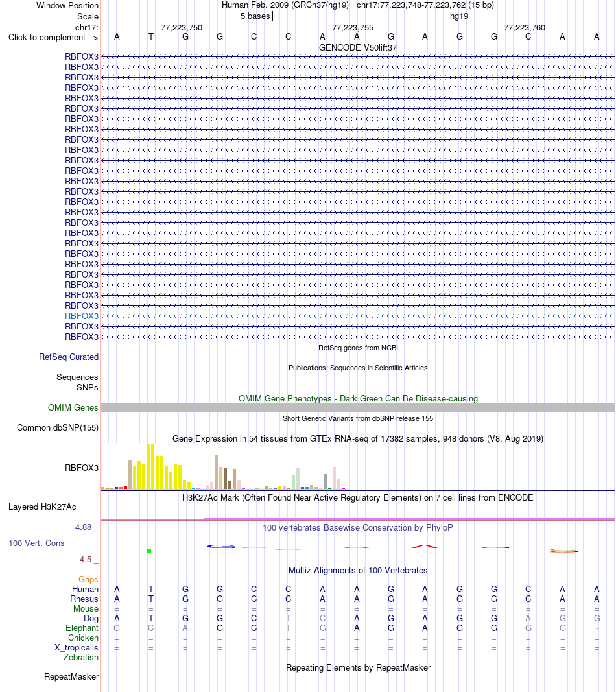The width and height of the screenshot is (616, 692).
Task: Open 'Multiz Alignments of 100 Vertebrates' title
Action: 358,570
